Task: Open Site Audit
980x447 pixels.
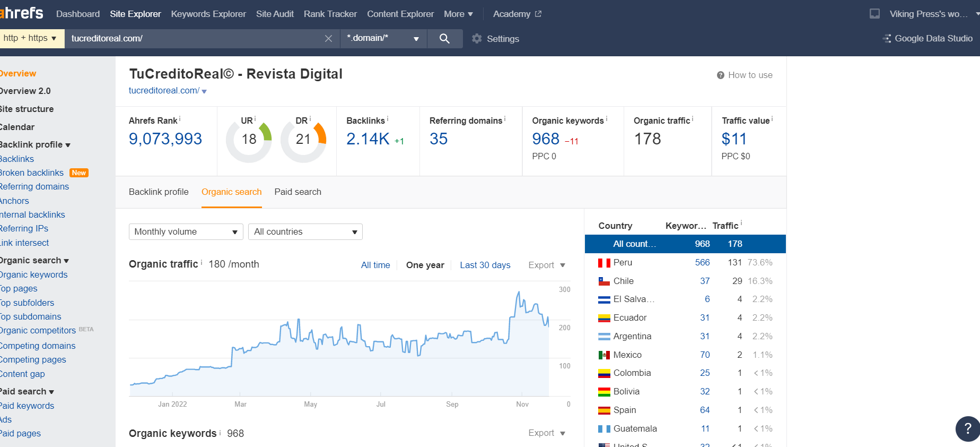Action: [x=275, y=14]
